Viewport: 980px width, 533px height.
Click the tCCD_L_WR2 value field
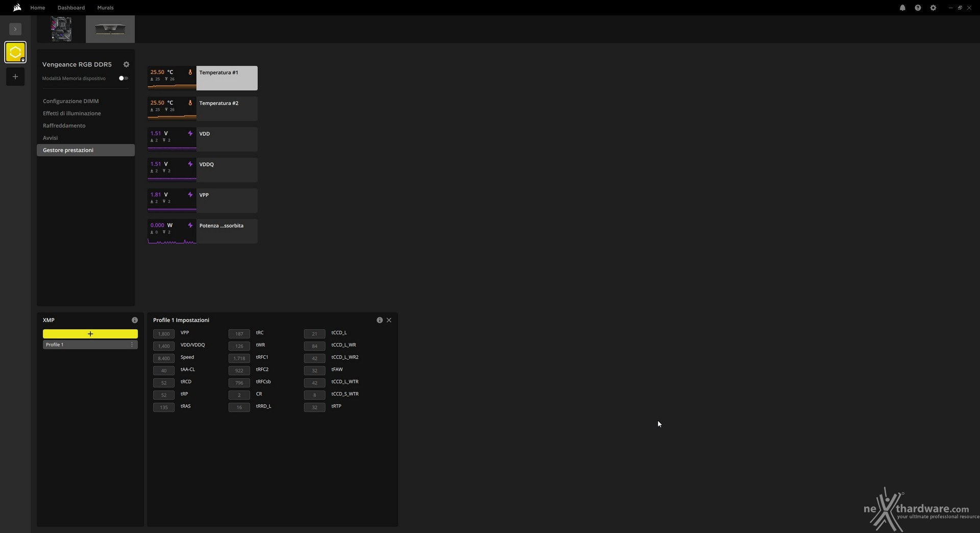tap(314, 358)
